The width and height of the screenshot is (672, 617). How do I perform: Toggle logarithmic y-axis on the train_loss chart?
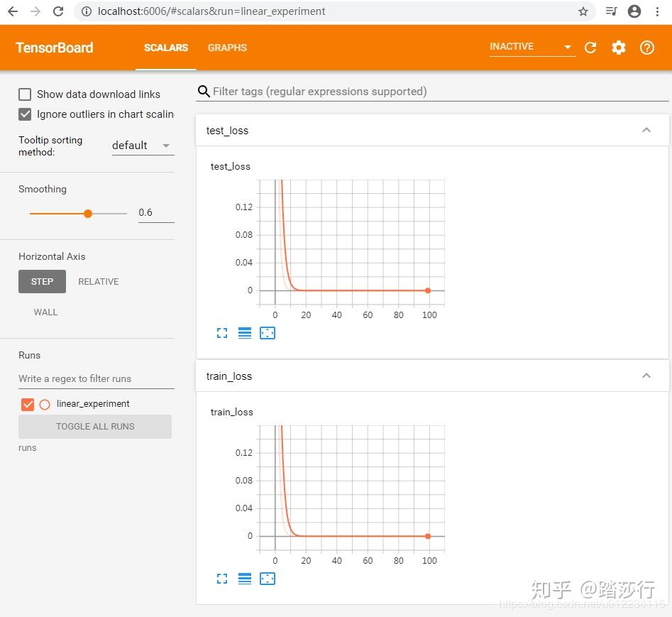[x=244, y=578]
